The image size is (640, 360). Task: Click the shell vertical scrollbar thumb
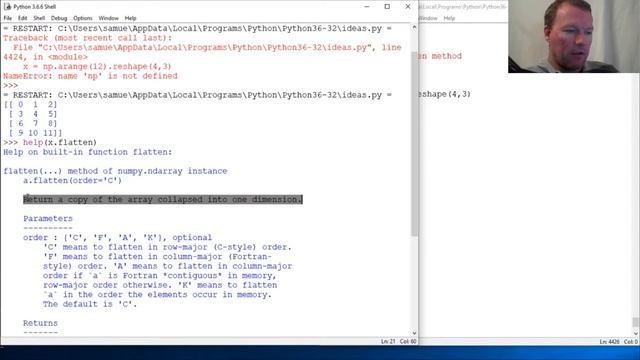click(x=414, y=144)
